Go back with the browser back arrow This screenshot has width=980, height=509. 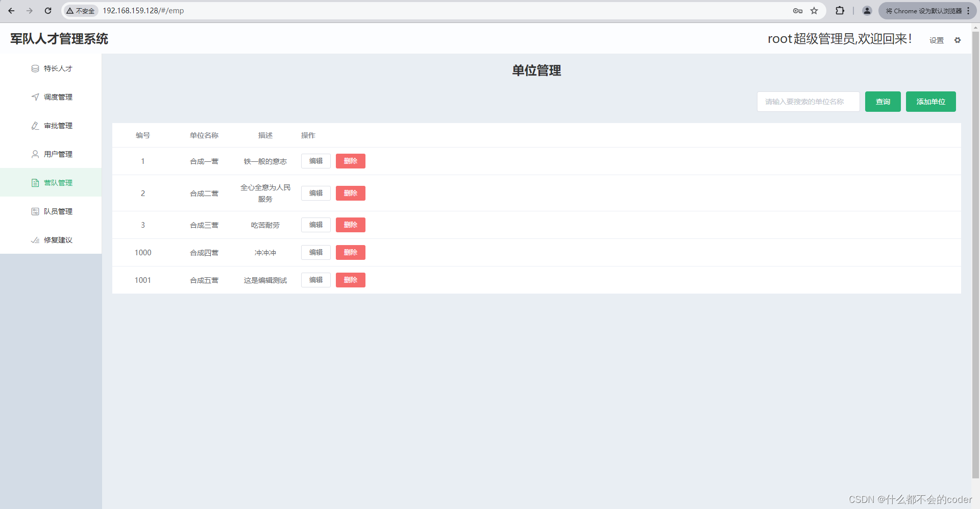pyautogui.click(x=11, y=11)
